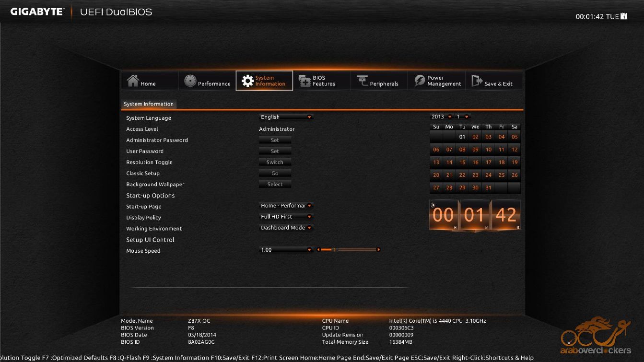The height and width of the screenshot is (362, 644).
Task: Open the Working Environment dropdown
Action: [286, 228]
